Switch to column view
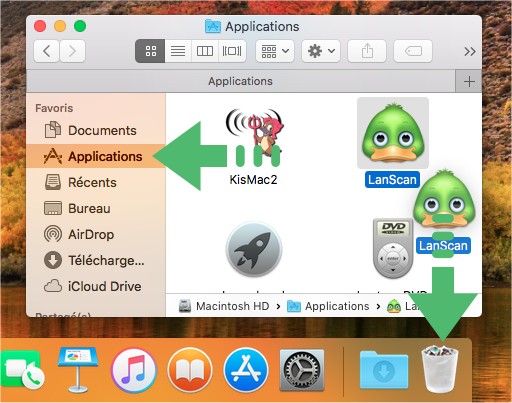The height and width of the screenshot is (403, 512). 205,51
